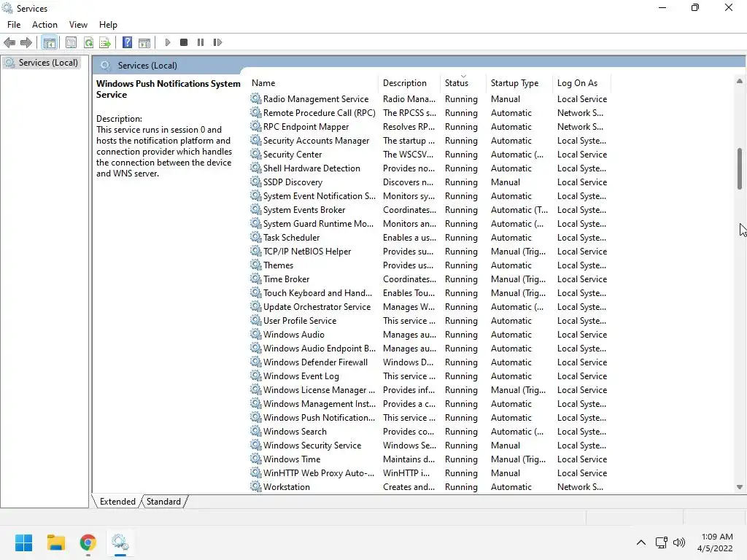Click the clock showing 1:09 AM
747x560 pixels.
click(716, 537)
